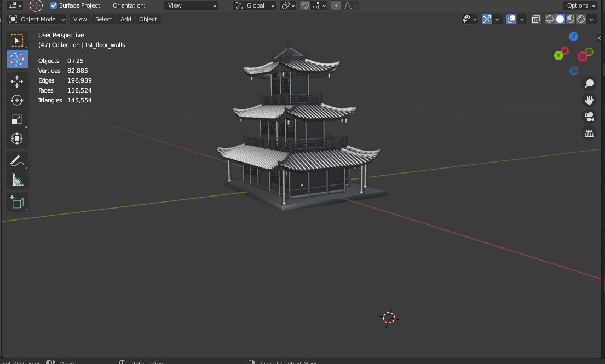The height and width of the screenshot is (364, 605).
Task: Expand the sidebar with the arrow tab
Action: point(599,38)
